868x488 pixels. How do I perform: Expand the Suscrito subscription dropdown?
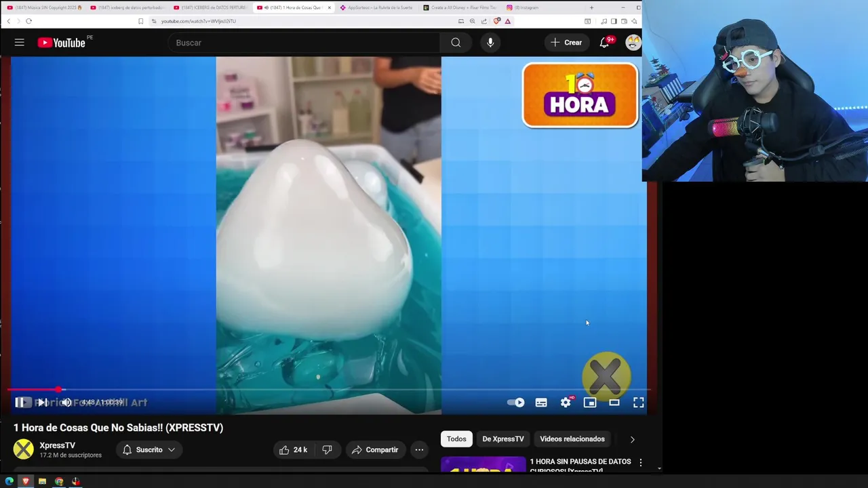point(149,449)
